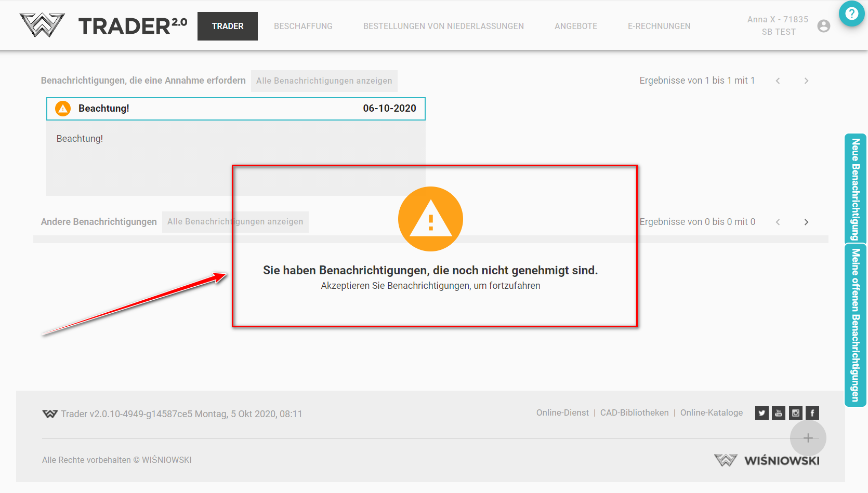Switch to the Beschaffung tab

click(x=303, y=26)
